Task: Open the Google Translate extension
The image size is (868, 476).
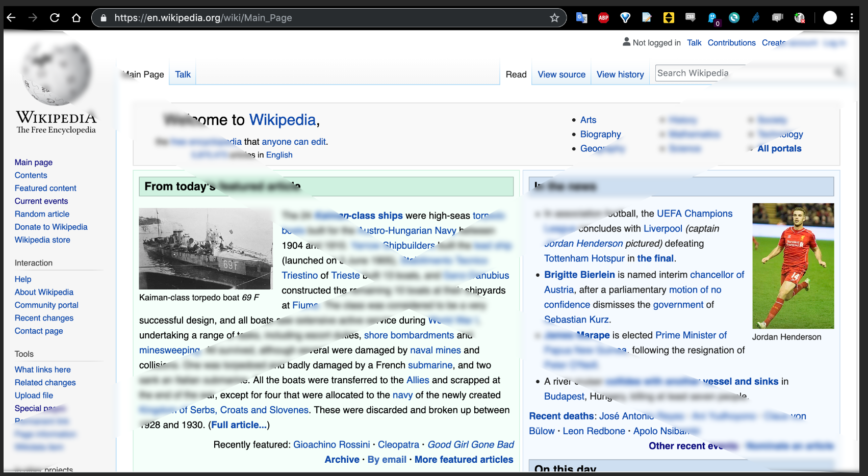Action: pyautogui.click(x=581, y=18)
